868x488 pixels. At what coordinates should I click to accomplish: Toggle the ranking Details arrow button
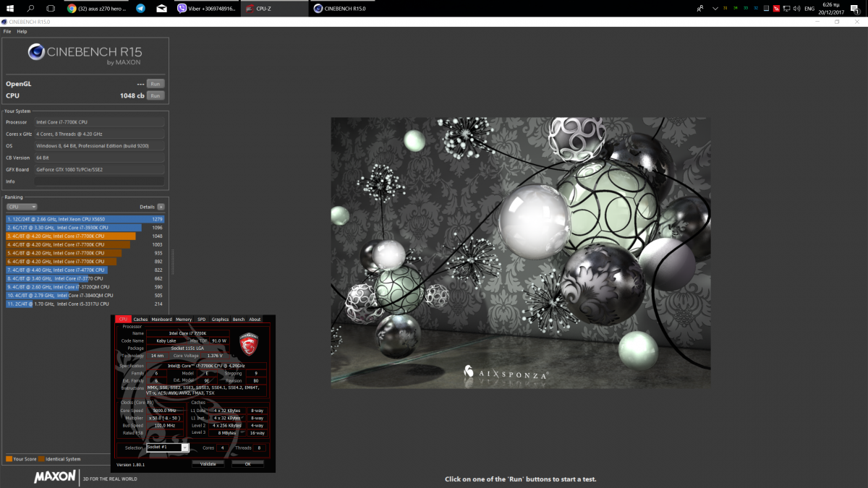(x=161, y=207)
